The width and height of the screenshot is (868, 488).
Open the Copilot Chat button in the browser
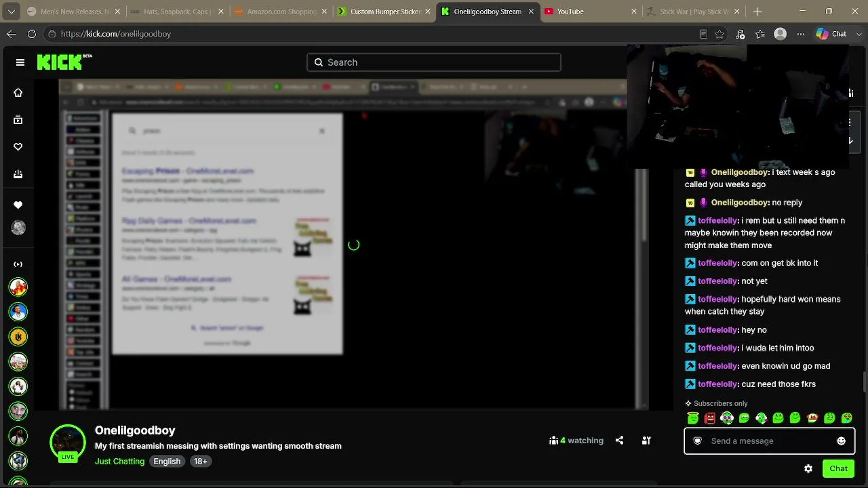coord(831,34)
